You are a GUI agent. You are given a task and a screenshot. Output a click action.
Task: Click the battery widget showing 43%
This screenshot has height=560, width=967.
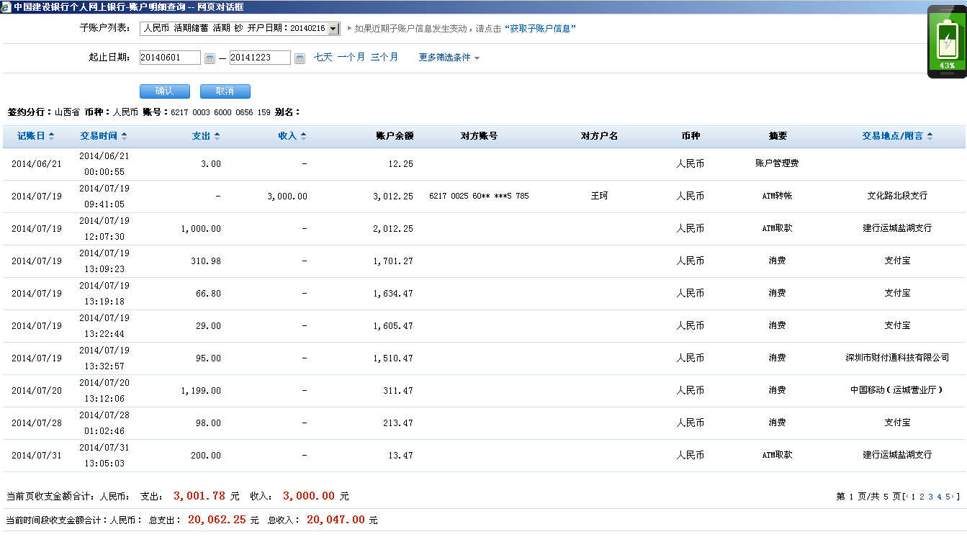(946, 42)
